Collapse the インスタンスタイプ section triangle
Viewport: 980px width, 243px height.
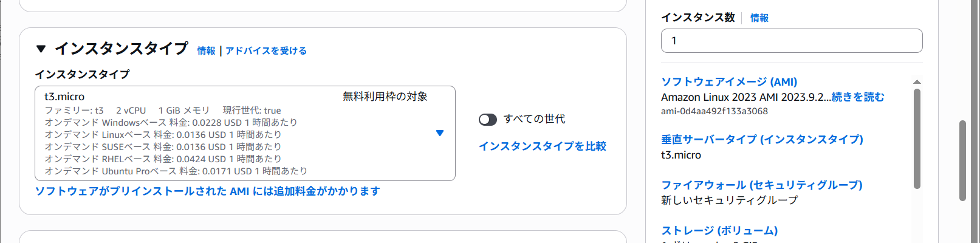click(41, 49)
